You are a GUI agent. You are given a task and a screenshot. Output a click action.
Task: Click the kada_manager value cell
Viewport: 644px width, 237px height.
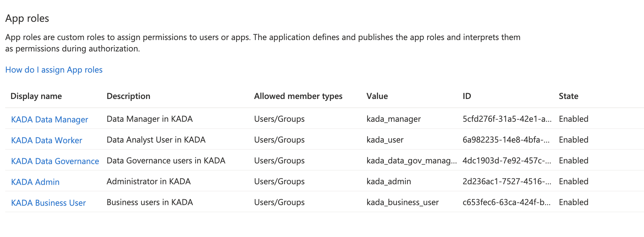click(393, 119)
